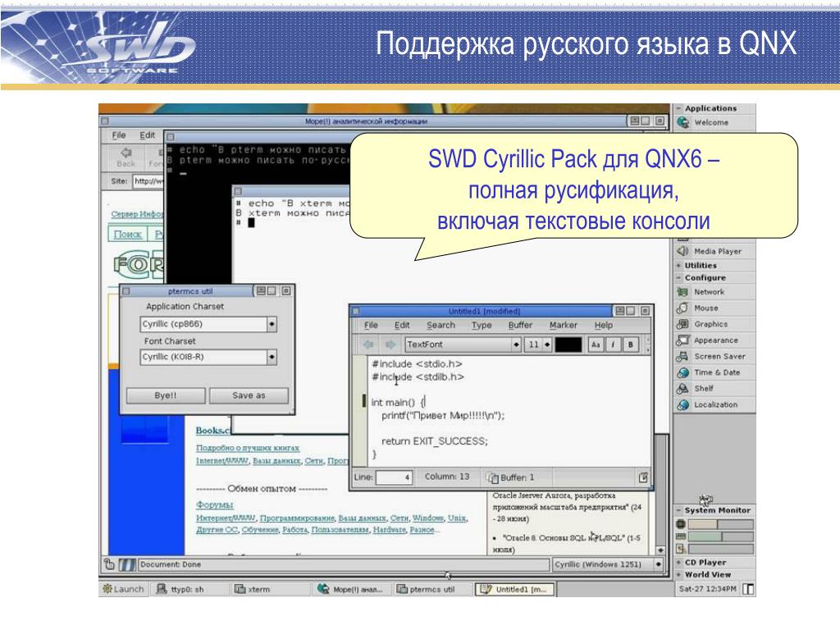Collapse the Applications shelf section

678,108
